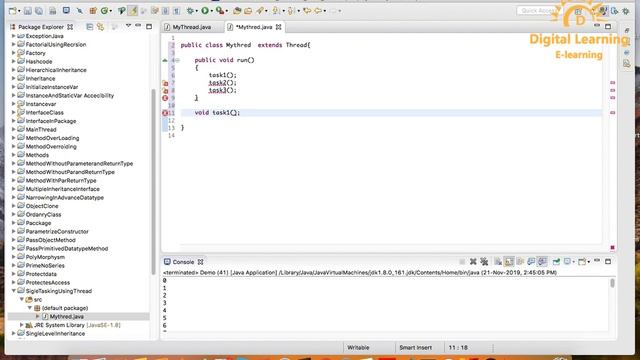Click 'Writable' in the status bar
The width and height of the screenshot is (640, 360).
[358, 348]
